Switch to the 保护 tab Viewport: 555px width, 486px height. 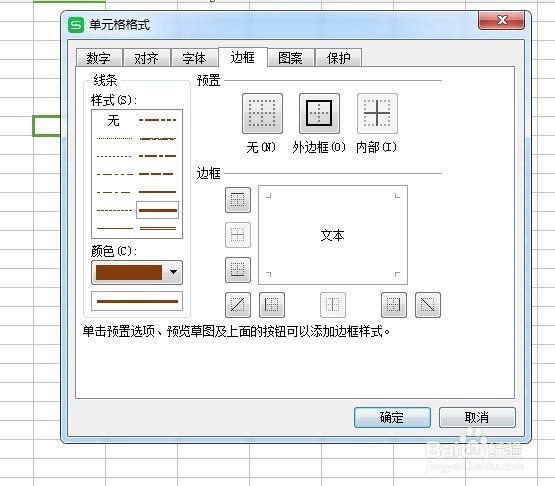(338, 58)
